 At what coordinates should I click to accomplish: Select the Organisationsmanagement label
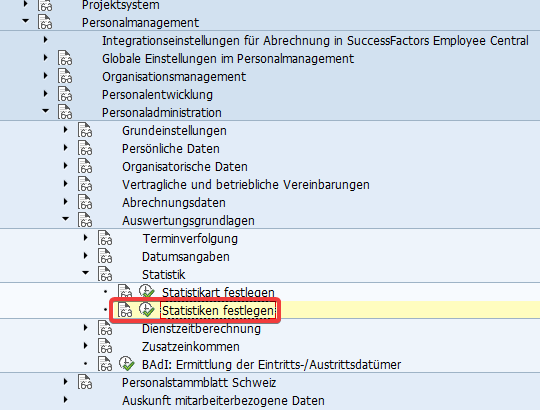point(174,77)
